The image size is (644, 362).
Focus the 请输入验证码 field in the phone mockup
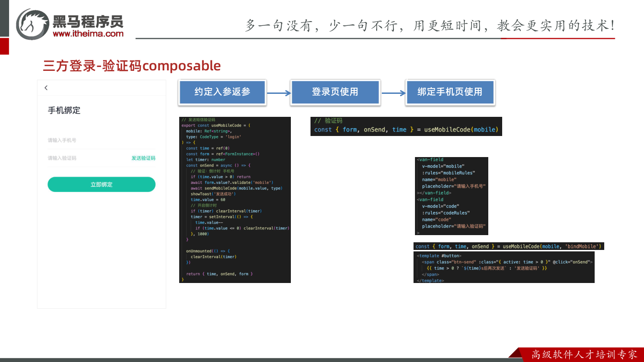(86, 158)
